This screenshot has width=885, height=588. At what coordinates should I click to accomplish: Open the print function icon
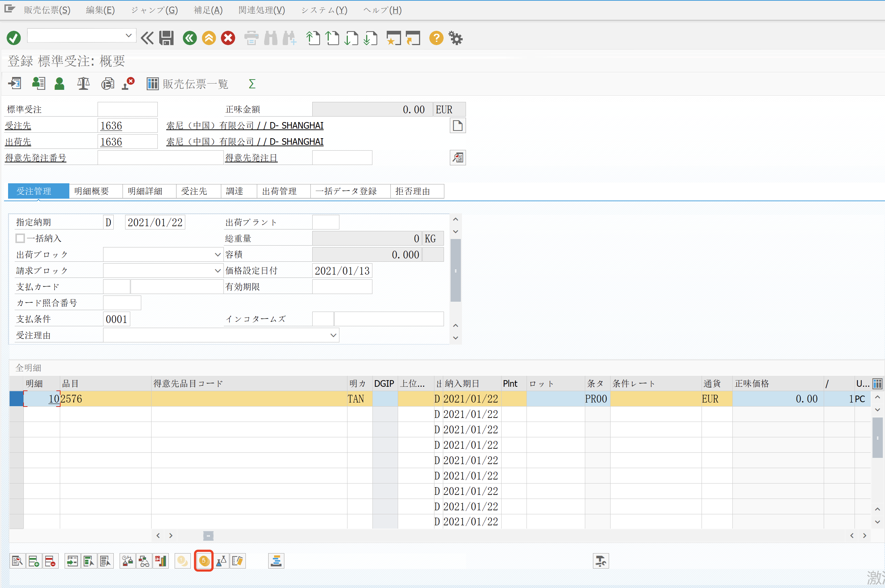point(251,38)
